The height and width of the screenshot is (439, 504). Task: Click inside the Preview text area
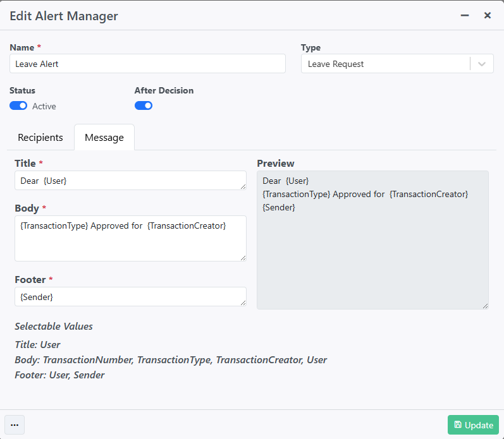[372, 240]
